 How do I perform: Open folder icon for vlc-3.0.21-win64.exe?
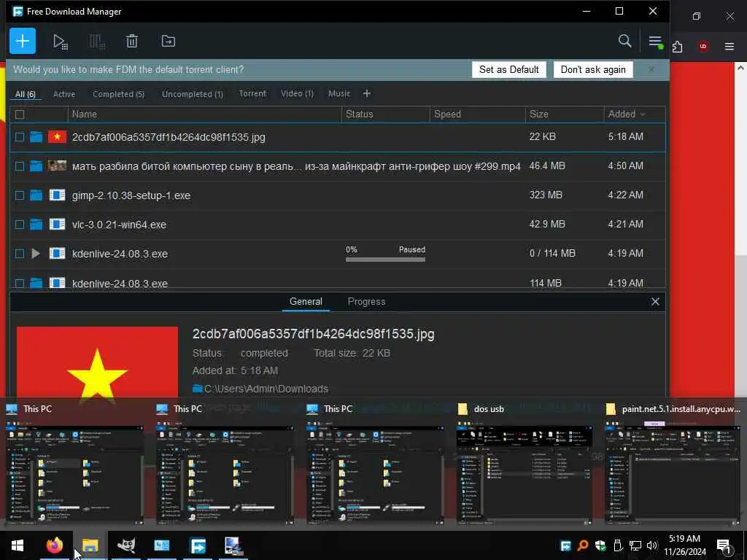(x=36, y=225)
